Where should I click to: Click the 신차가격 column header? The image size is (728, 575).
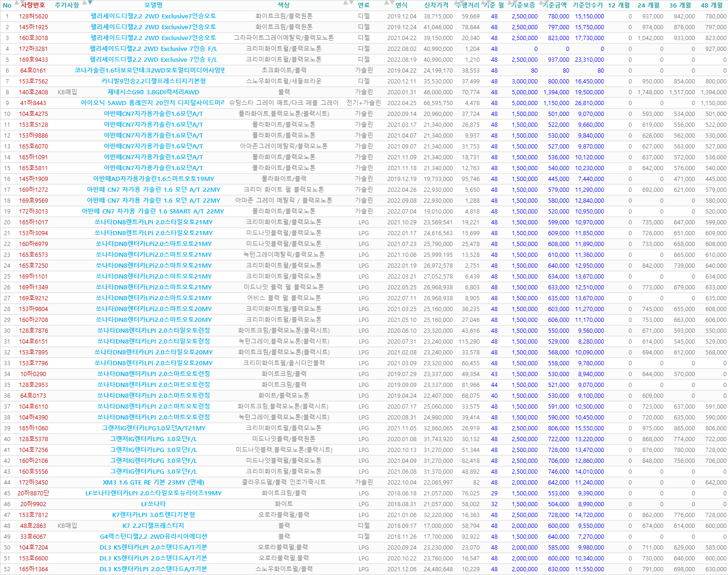[436, 5]
